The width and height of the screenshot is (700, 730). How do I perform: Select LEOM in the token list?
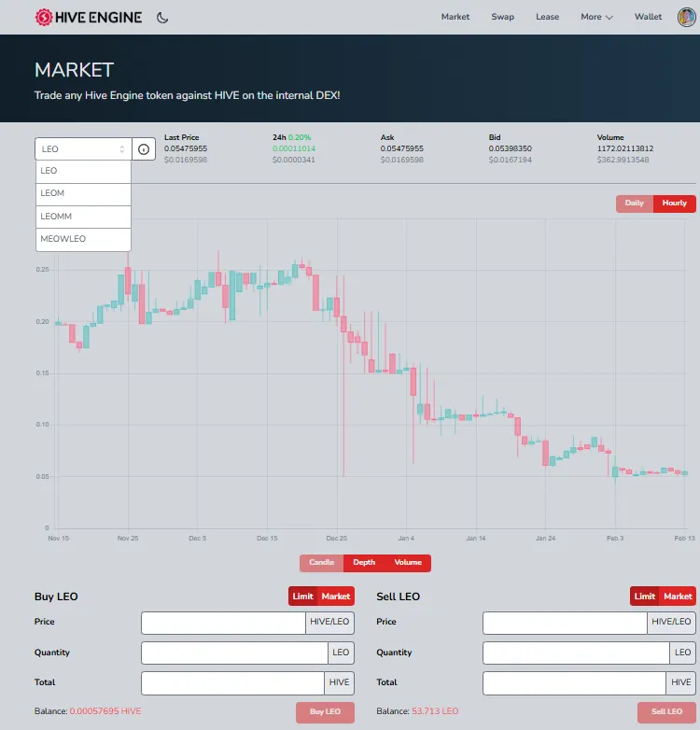click(83, 193)
